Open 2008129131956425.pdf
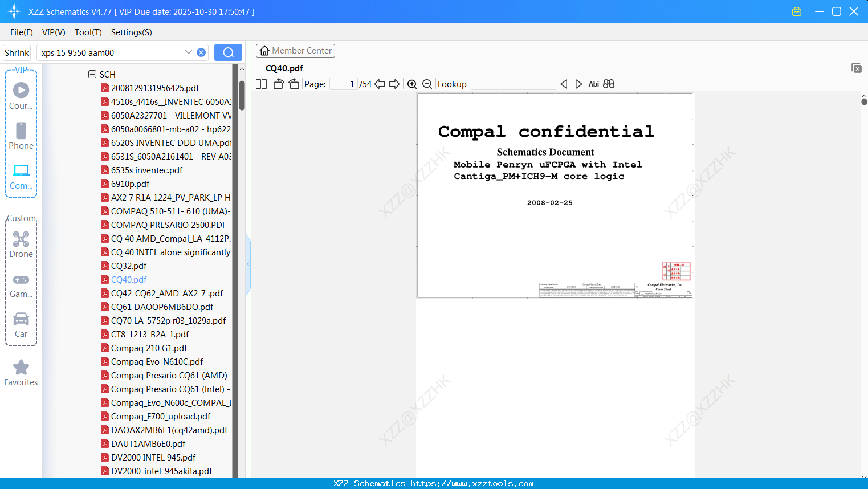The height and width of the screenshot is (489, 868). click(x=155, y=88)
